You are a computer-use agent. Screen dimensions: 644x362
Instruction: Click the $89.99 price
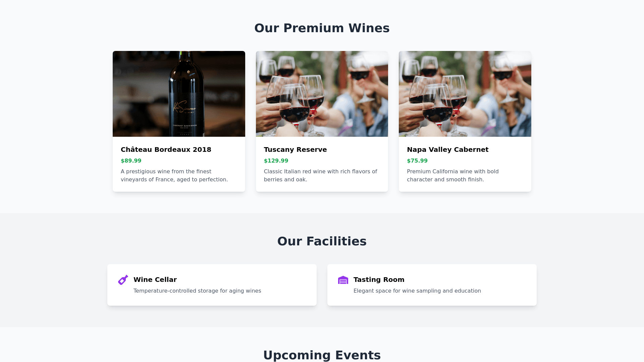(131, 161)
